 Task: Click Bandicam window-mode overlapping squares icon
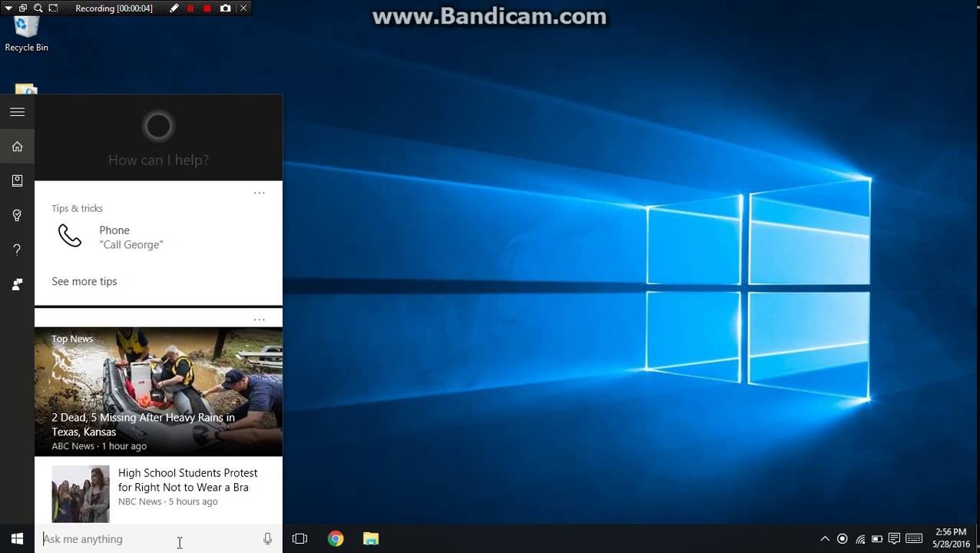pyautogui.click(x=23, y=8)
